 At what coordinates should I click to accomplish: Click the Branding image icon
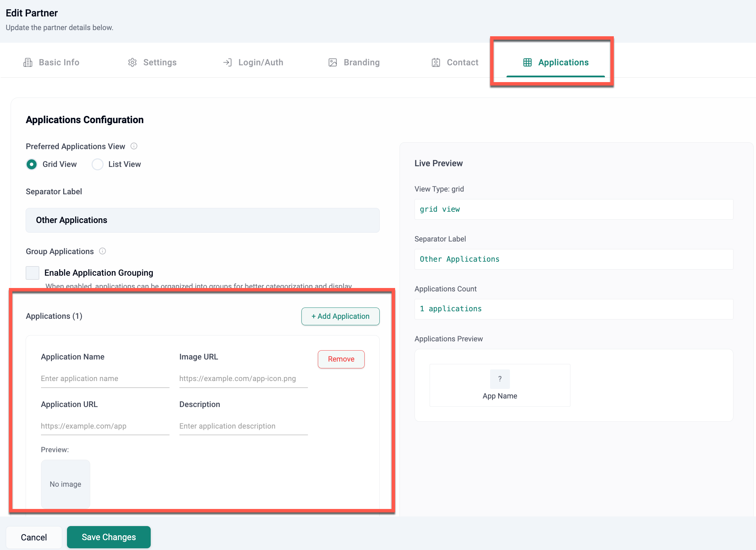tap(333, 63)
